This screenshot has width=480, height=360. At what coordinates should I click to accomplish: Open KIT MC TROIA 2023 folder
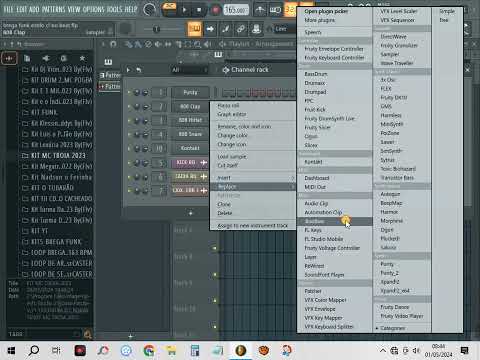coord(57,156)
